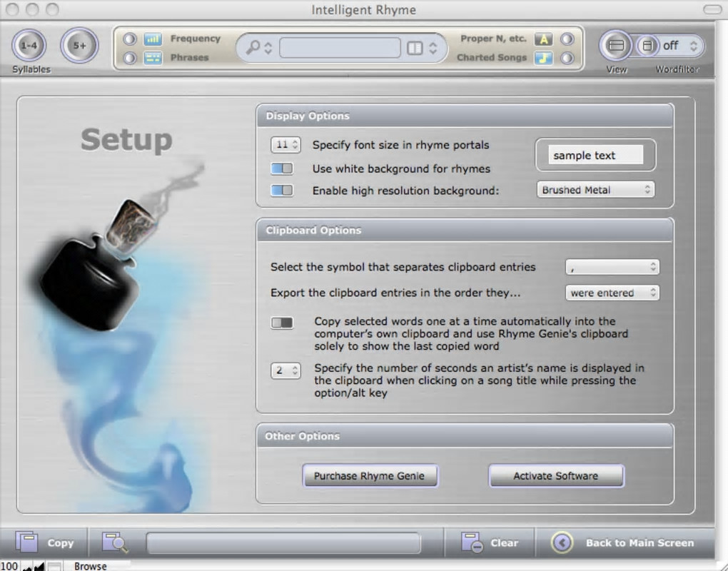Click the Copy label text
The width and height of the screenshot is (728, 571).
click(61, 542)
